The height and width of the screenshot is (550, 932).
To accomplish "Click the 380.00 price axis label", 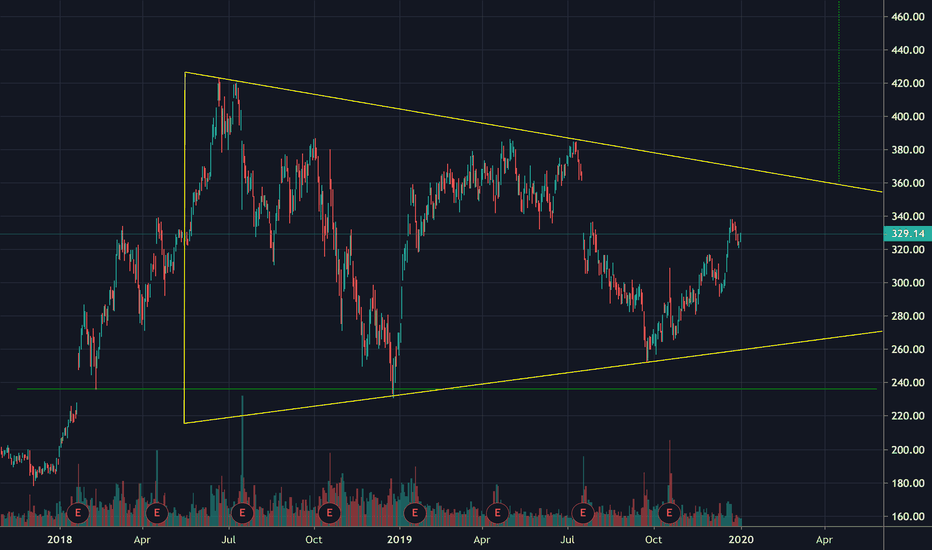I will (x=908, y=150).
